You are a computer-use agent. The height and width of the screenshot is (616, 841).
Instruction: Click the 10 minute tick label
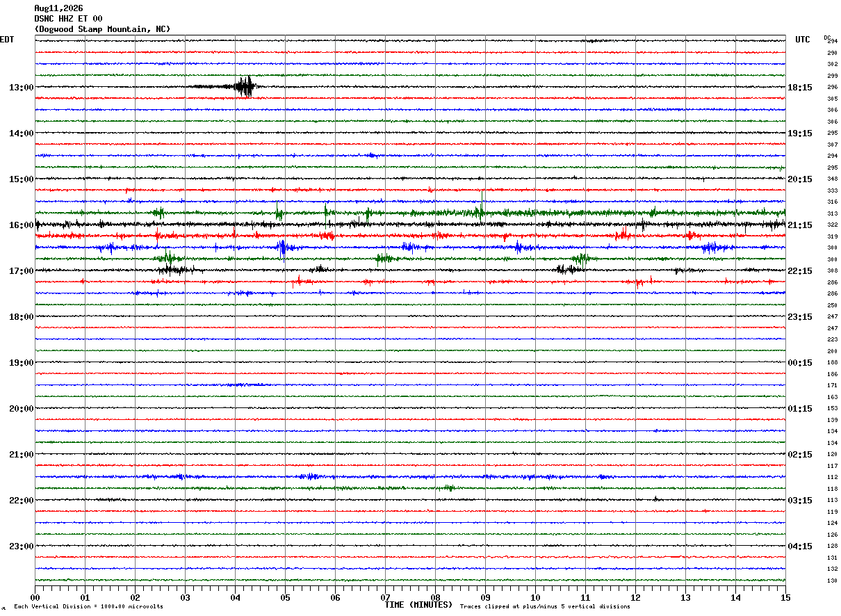[x=535, y=597]
